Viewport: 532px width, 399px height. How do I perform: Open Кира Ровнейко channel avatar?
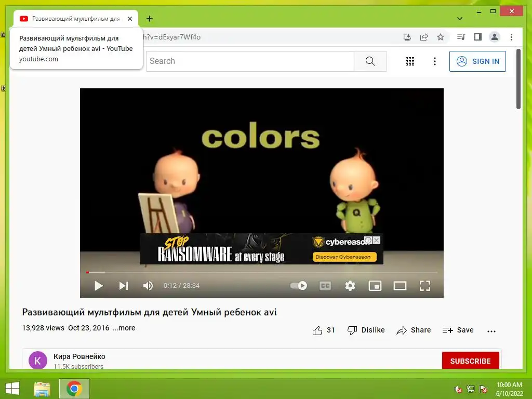pos(37,360)
